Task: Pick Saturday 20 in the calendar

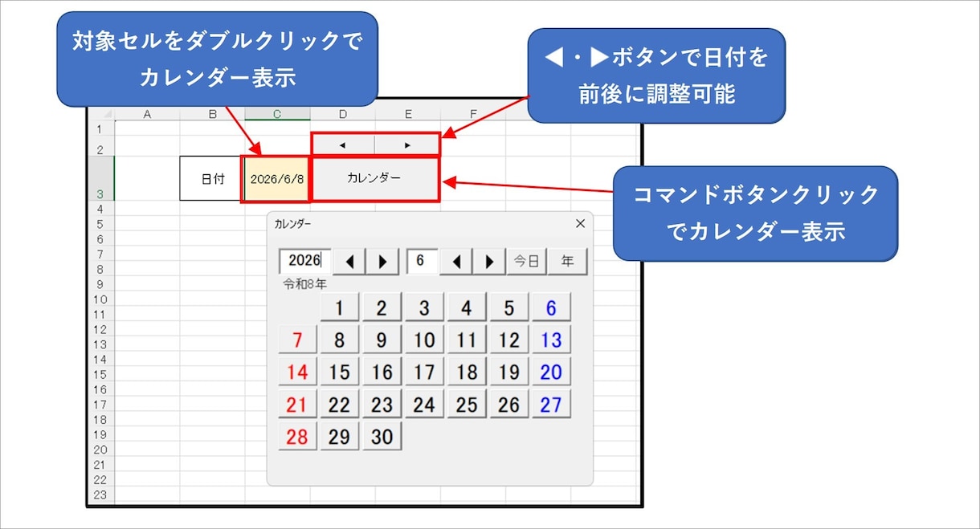Action: pyautogui.click(x=551, y=372)
